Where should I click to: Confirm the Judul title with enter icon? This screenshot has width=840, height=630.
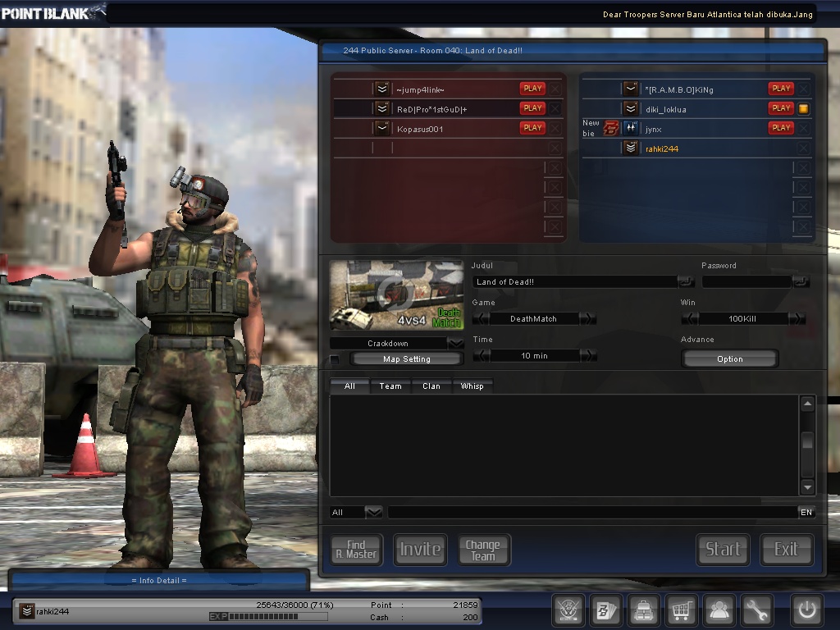click(686, 281)
